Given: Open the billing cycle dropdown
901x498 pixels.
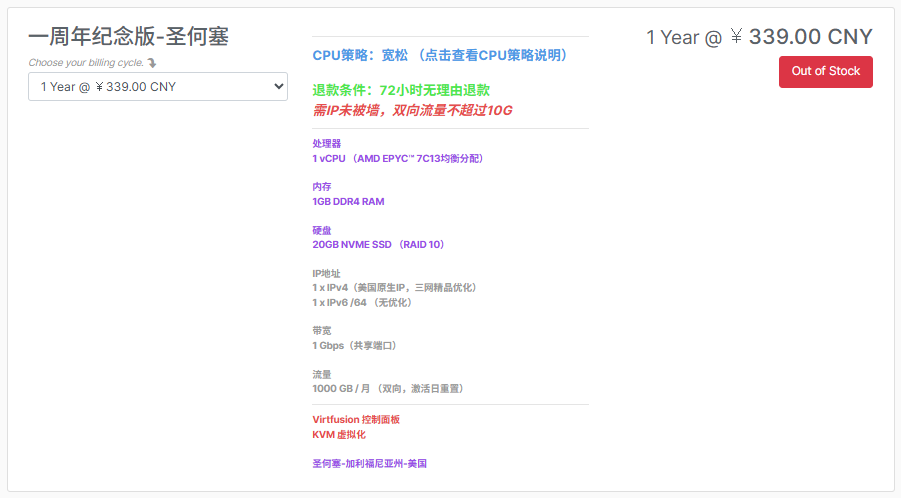Looking at the screenshot, I should pos(158,87).
